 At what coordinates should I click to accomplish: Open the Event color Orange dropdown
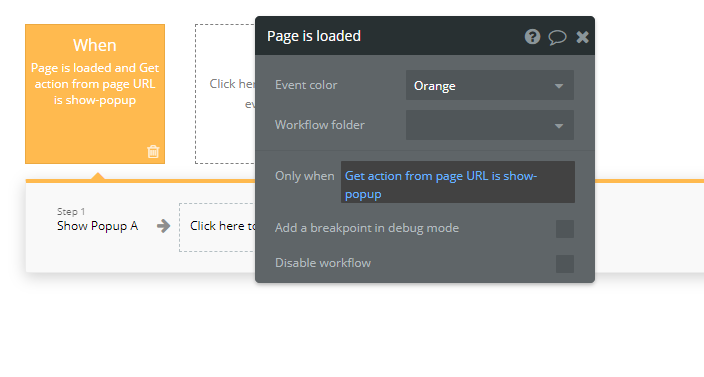tap(490, 85)
